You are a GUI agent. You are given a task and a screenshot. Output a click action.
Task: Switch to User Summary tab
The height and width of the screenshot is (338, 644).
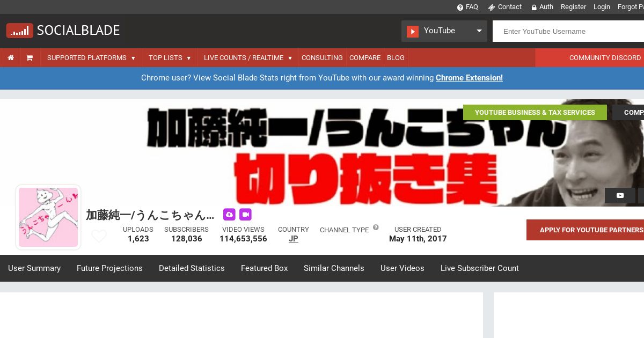(x=34, y=268)
